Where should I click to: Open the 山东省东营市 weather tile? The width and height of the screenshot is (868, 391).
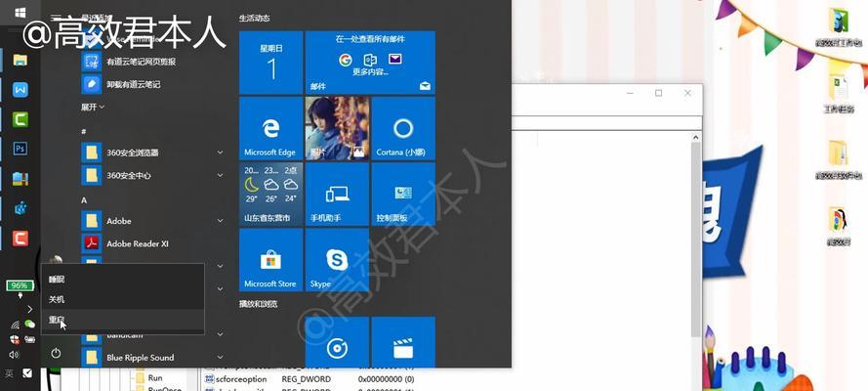tap(271, 195)
